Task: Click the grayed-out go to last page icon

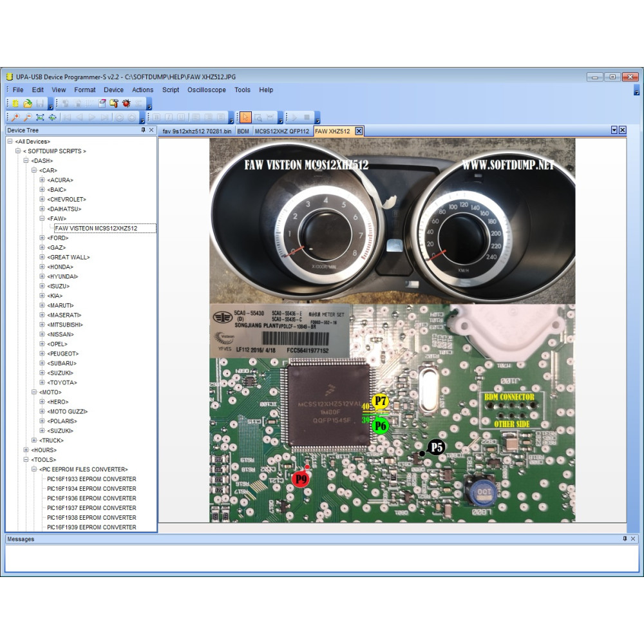Action: (x=105, y=117)
